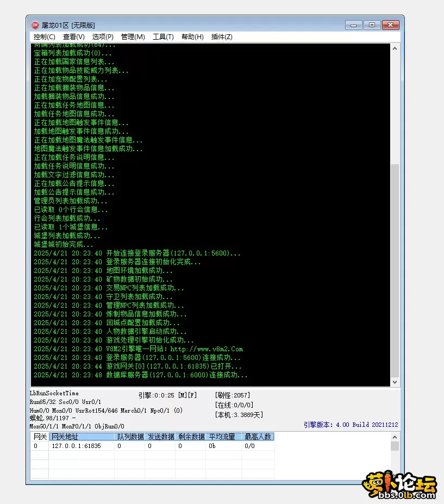Open the 帮助(H) menu

[x=192, y=37]
